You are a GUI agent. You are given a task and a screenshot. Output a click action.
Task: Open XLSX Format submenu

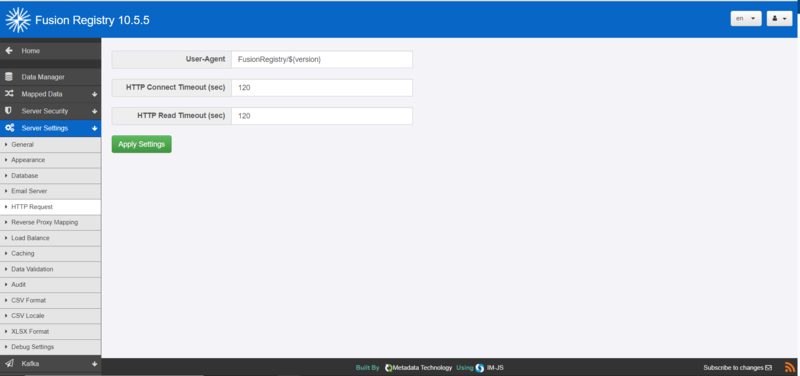click(51, 332)
